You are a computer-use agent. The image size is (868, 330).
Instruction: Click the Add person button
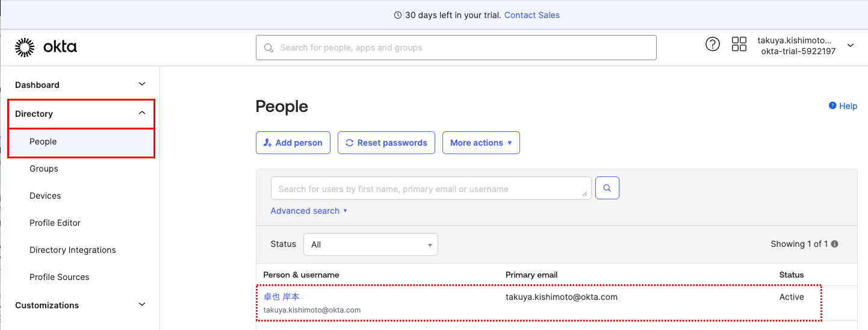293,143
